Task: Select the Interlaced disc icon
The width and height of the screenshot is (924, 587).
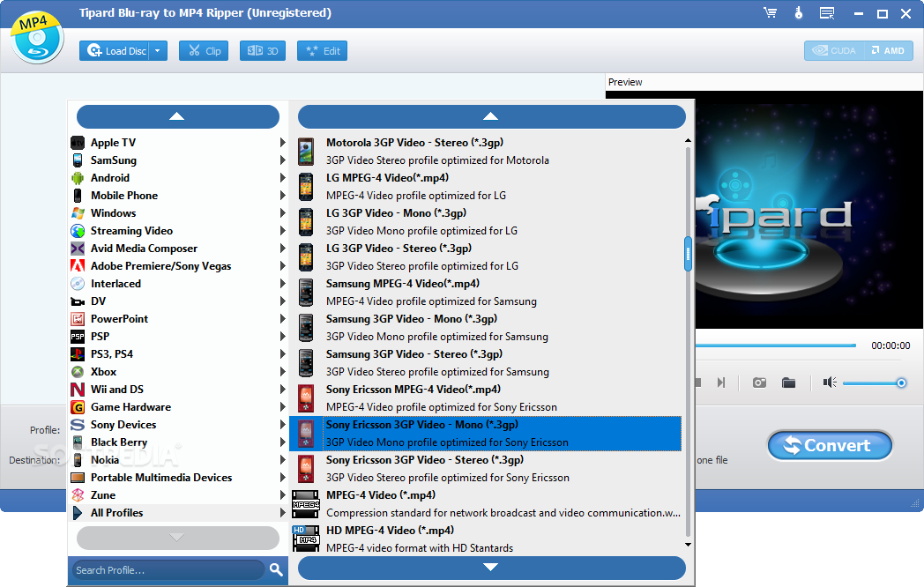Action: pos(78,284)
